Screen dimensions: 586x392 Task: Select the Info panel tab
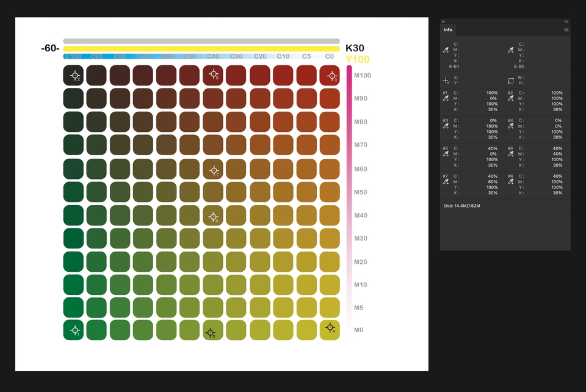click(448, 29)
